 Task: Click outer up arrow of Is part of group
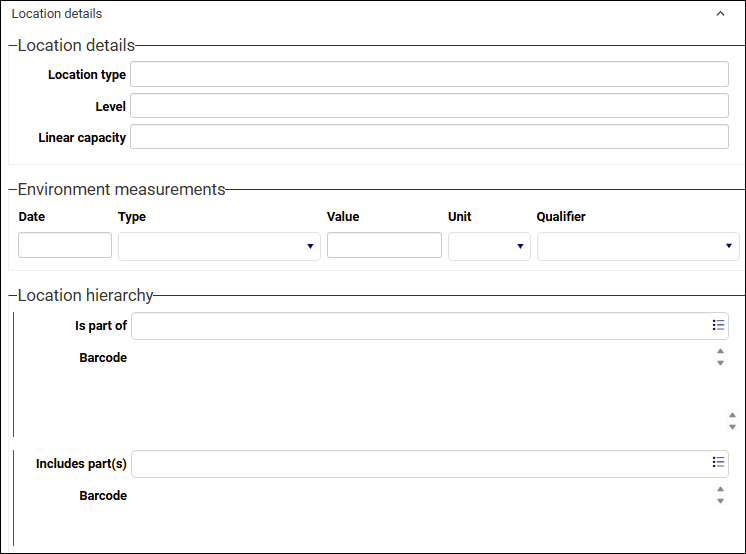tap(732, 416)
